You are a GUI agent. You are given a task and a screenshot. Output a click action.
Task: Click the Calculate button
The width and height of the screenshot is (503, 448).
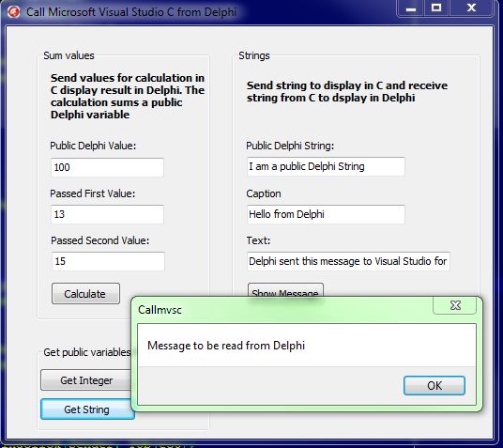point(85,294)
